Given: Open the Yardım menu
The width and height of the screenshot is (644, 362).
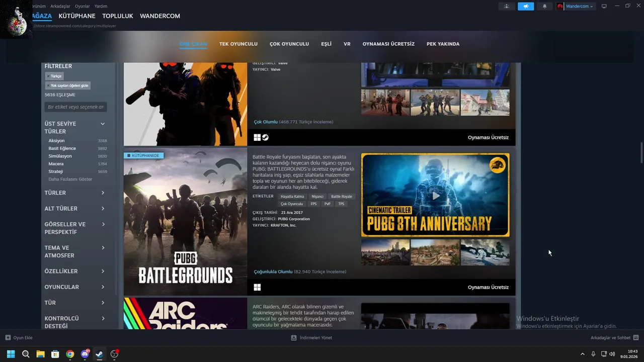Looking at the screenshot, I should click(x=101, y=6).
